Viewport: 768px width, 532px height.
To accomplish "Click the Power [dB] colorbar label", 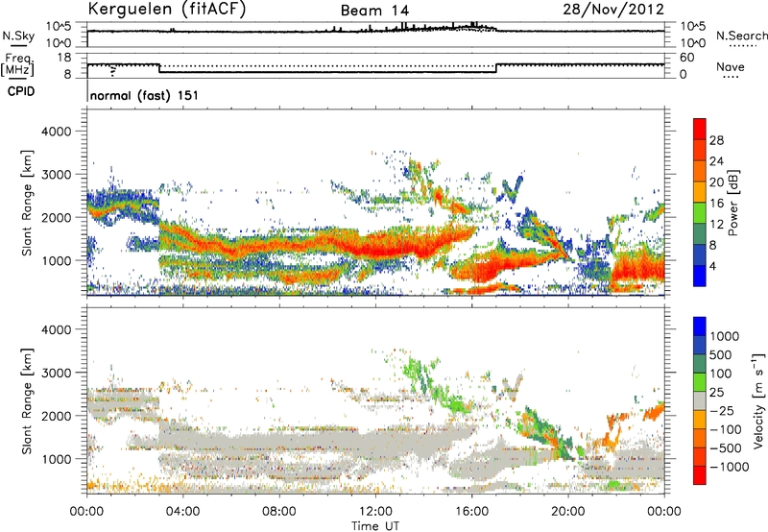I will click(732, 203).
